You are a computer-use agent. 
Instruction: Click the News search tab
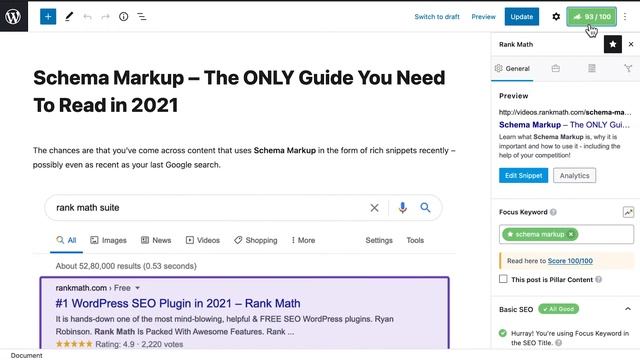(156, 240)
